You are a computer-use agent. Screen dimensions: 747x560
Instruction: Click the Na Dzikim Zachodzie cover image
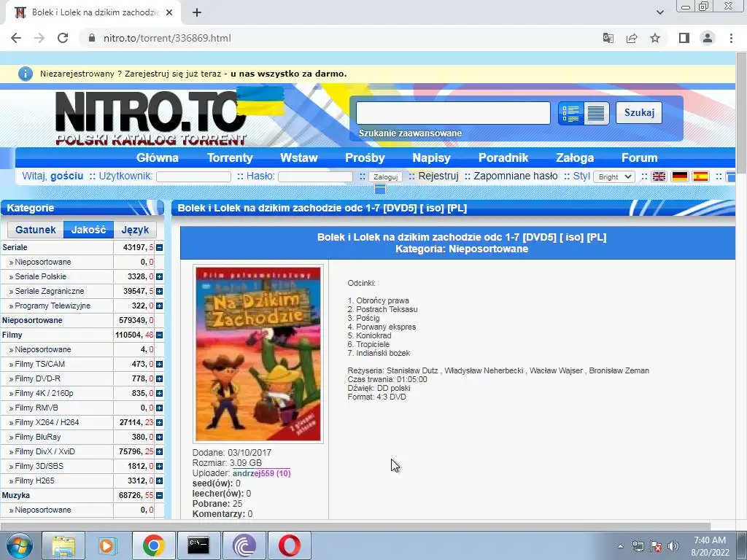258,354
